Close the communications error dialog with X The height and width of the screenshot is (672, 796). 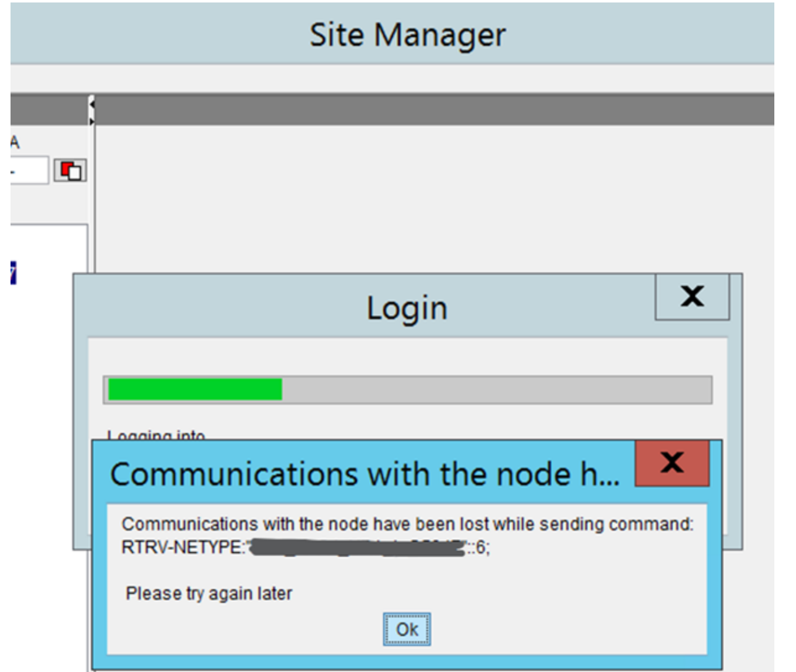(672, 463)
